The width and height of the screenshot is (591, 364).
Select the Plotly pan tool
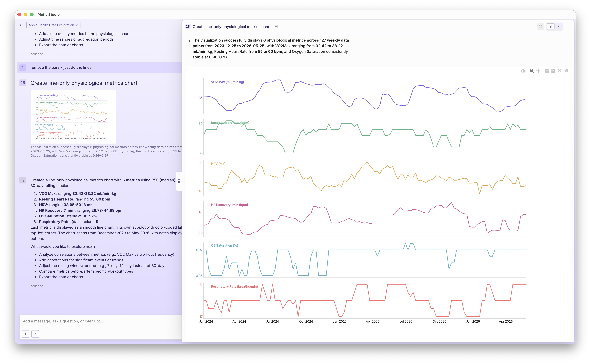[x=538, y=71]
